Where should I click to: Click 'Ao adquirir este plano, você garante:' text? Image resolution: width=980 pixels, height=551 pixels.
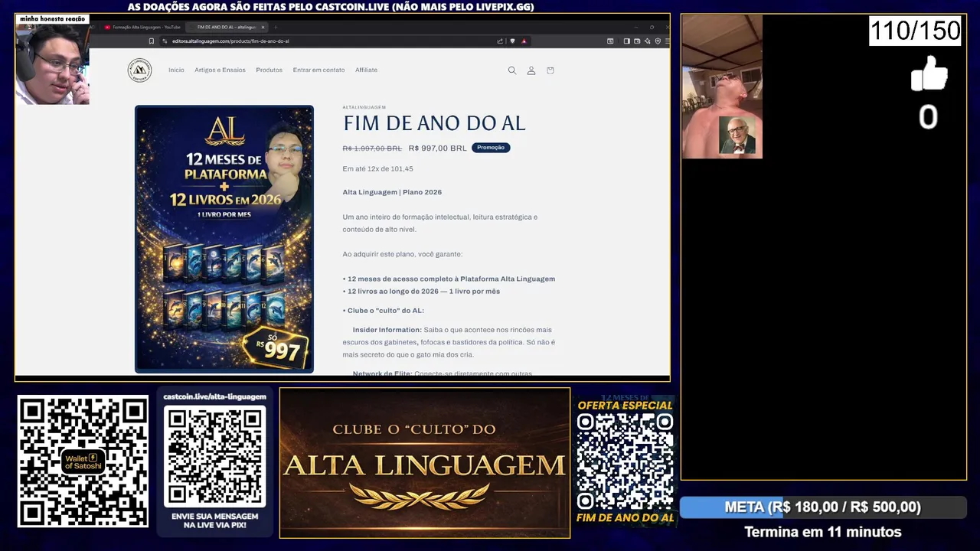[403, 254]
